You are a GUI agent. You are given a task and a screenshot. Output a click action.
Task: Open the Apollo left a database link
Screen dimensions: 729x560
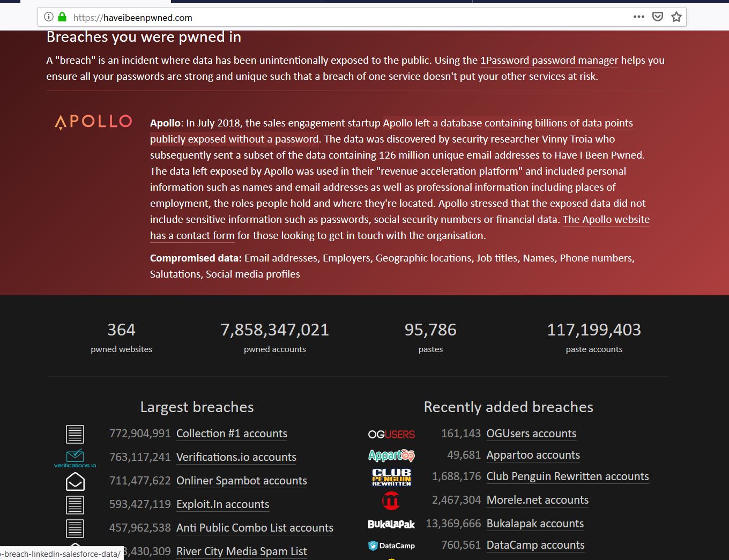click(x=391, y=131)
